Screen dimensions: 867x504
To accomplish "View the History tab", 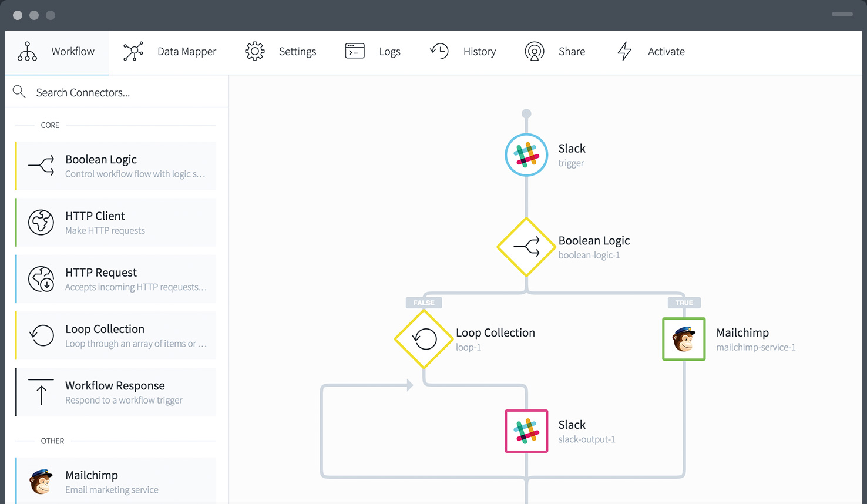I will (463, 52).
